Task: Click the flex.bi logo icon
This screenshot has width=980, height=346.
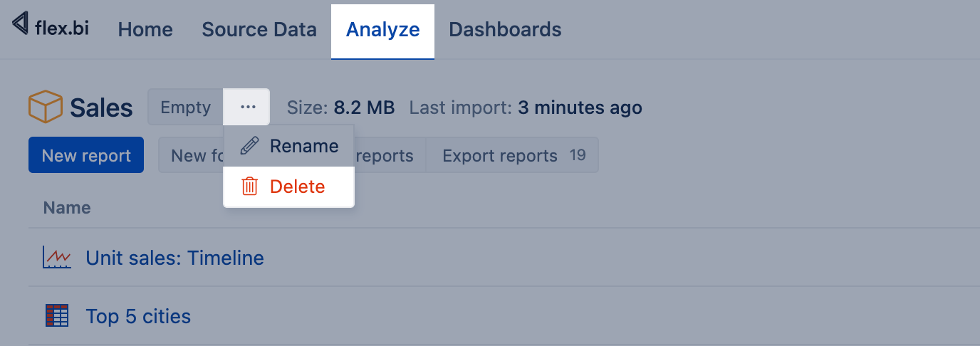Action: tap(21, 25)
